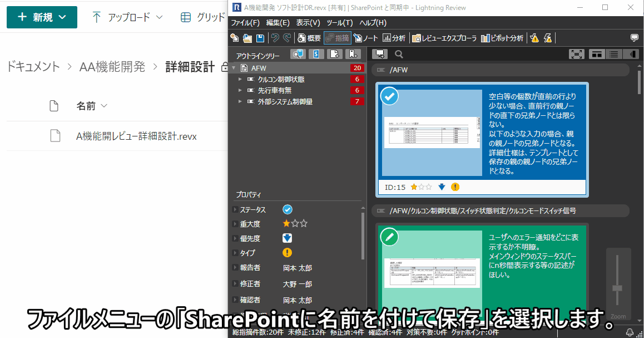Viewport: 644px width, 338px height.
Task: Open the 分析 analysis view
Action: 394,38
